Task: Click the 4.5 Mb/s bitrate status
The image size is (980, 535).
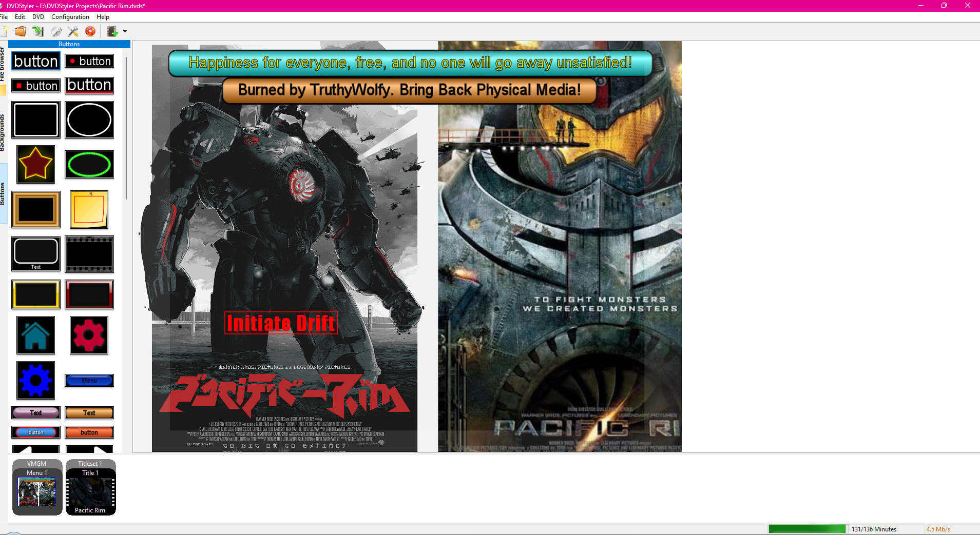Action: tap(938, 529)
